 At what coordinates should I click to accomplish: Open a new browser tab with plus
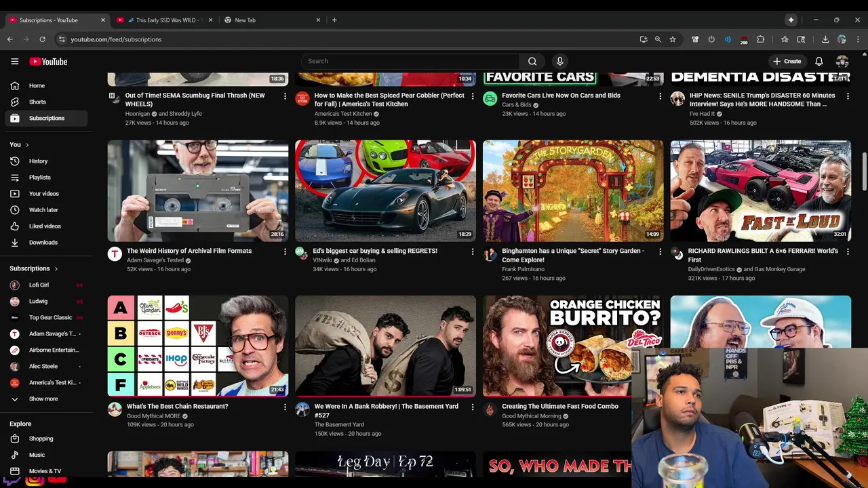pyautogui.click(x=334, y=20)
